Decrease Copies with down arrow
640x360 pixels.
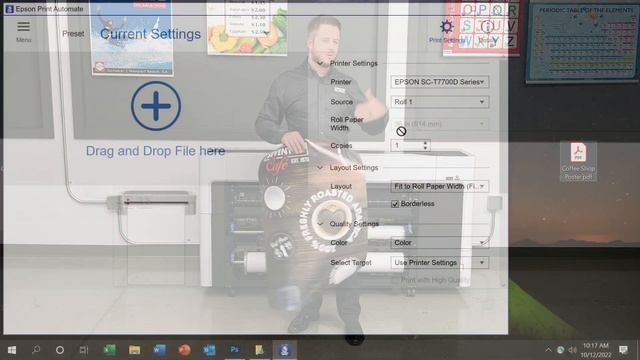pos(426,149)
